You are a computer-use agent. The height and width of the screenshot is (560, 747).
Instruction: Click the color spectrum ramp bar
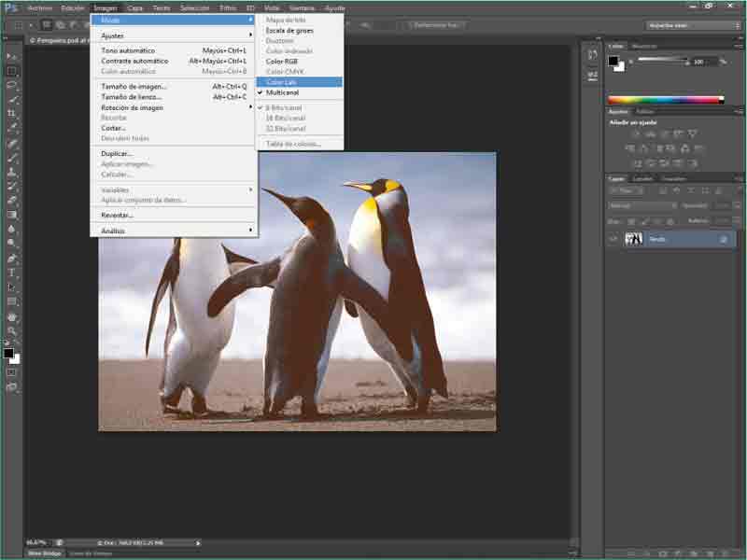pos(665,99)
